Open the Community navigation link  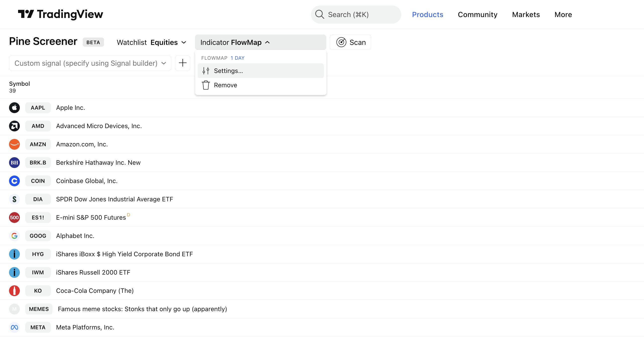point(477,15)
